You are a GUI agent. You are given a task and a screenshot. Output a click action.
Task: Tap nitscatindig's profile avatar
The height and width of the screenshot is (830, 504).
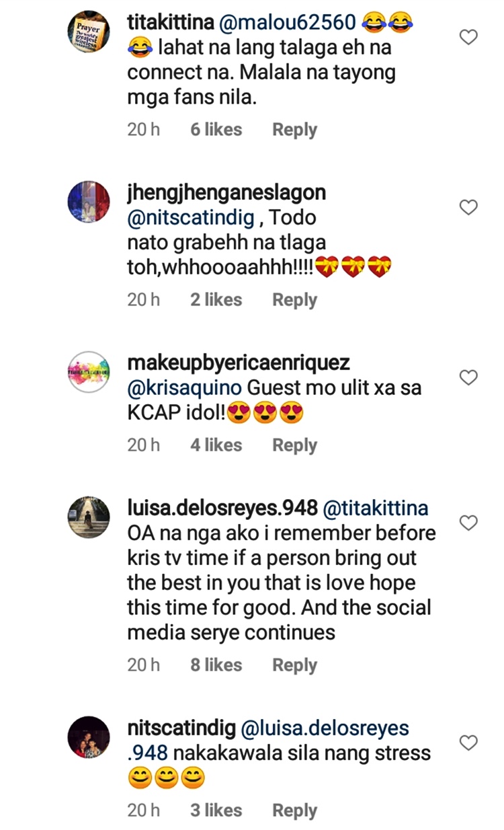tap(89, 737)
